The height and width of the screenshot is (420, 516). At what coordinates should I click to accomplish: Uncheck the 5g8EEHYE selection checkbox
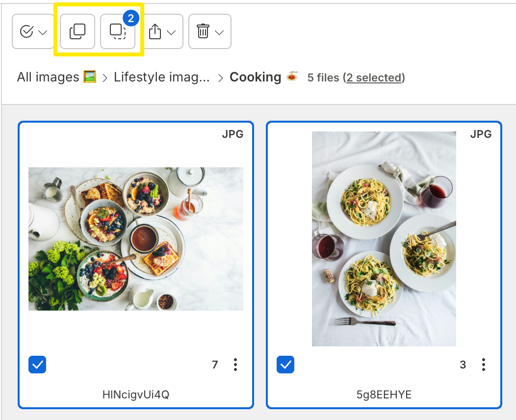point(285,365)
